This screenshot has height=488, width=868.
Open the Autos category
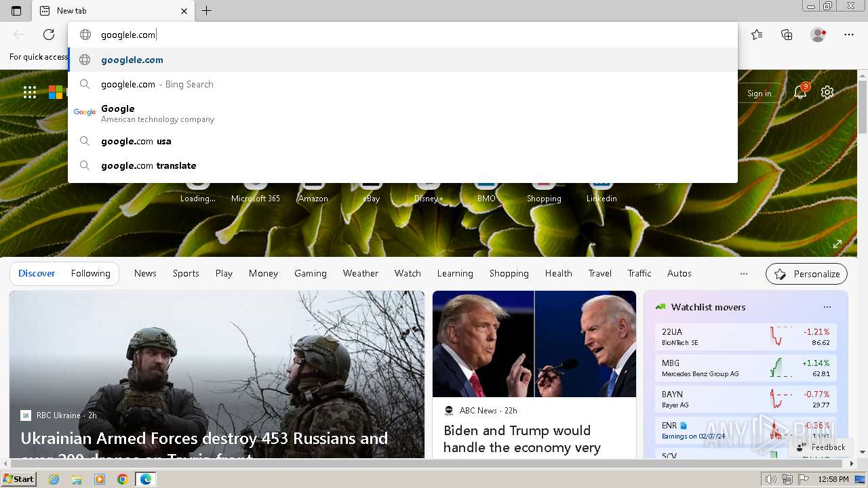pos(679,273)
